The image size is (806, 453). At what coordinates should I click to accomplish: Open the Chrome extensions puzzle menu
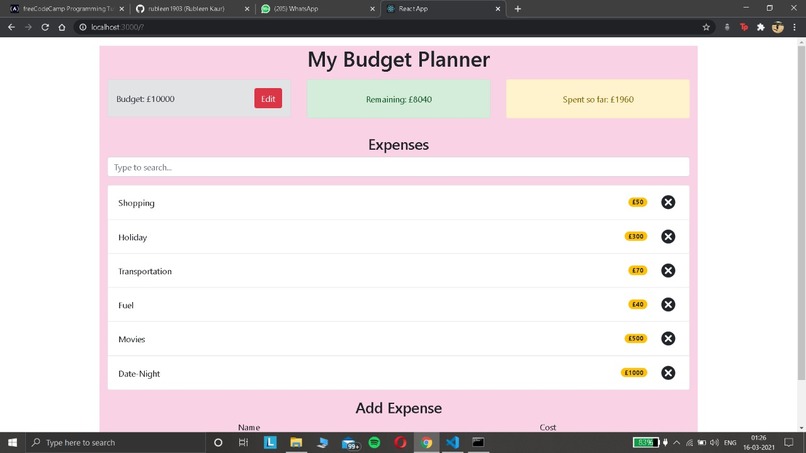(x=761, y=27)
